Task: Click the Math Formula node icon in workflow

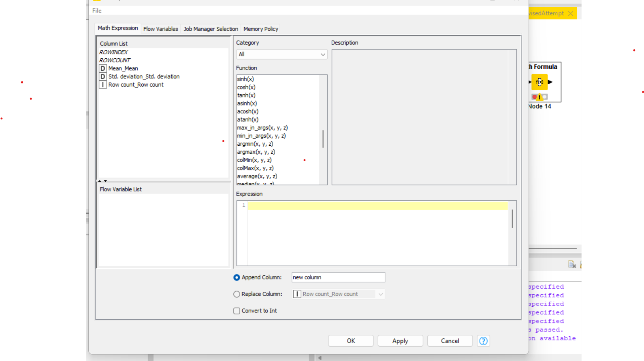Action: click(540, 82)
